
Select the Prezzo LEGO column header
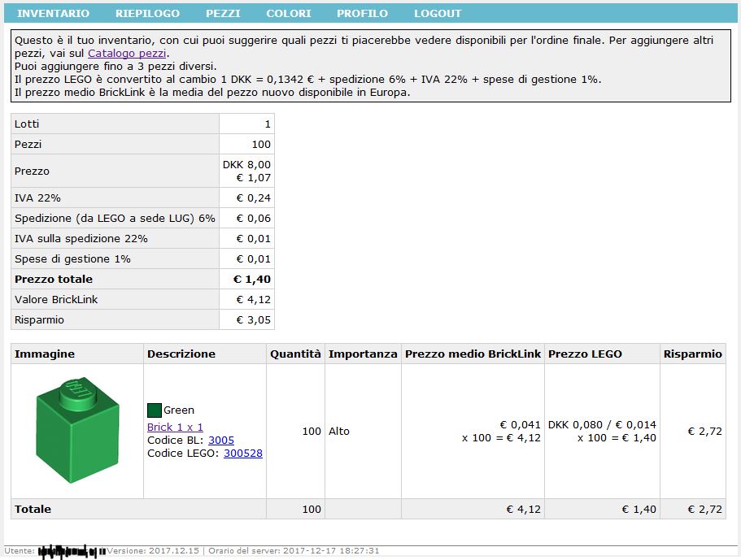[602, 354]
